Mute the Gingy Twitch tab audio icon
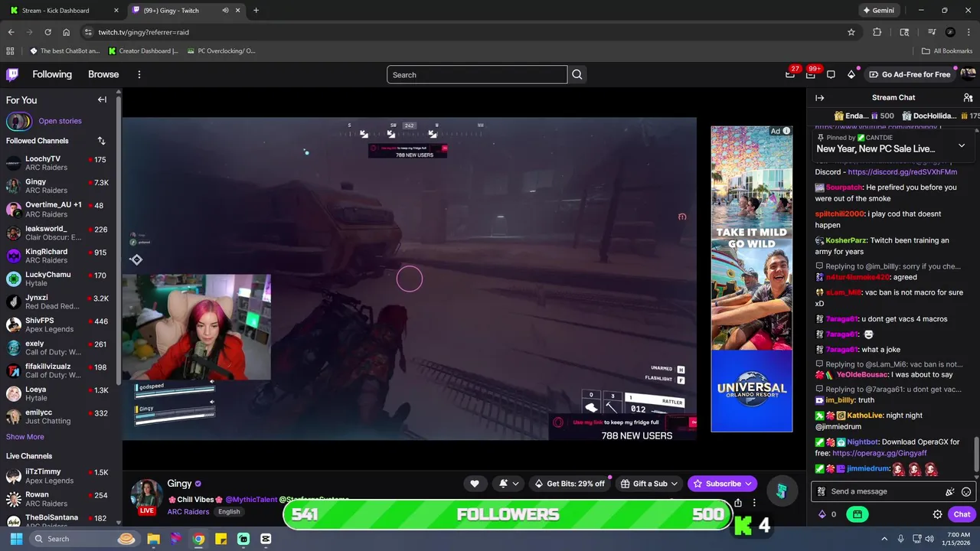980x551 pixels. tap(225, 11)
